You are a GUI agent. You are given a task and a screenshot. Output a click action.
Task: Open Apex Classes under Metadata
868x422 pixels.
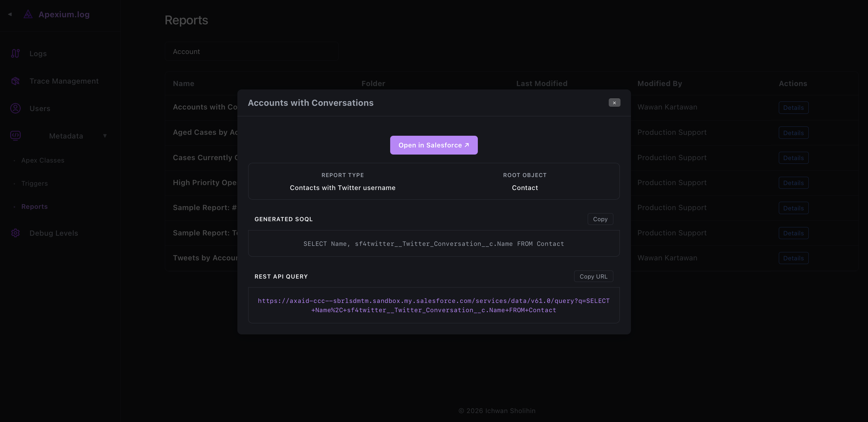[x=43, y=160]
